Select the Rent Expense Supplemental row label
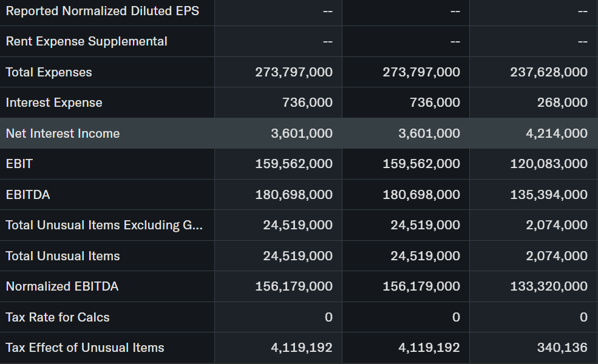Screen dimensions: 598x364 tap(86, 41)
